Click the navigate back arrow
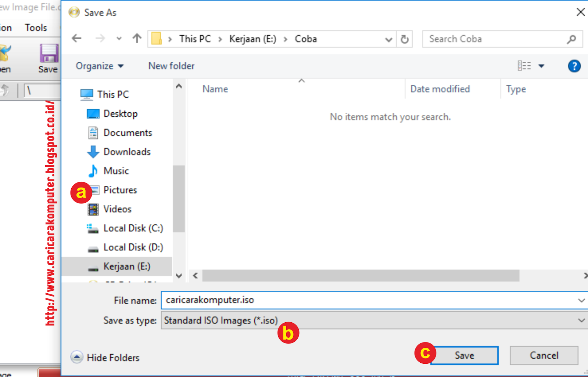588x377 pixels. 76,38
